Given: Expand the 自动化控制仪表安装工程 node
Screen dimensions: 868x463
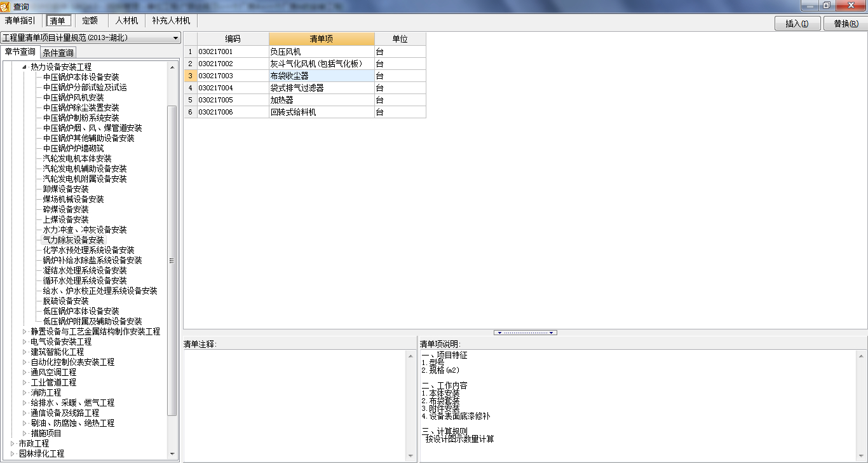Looking at the screenshot, I should click(x=25, y=362).
